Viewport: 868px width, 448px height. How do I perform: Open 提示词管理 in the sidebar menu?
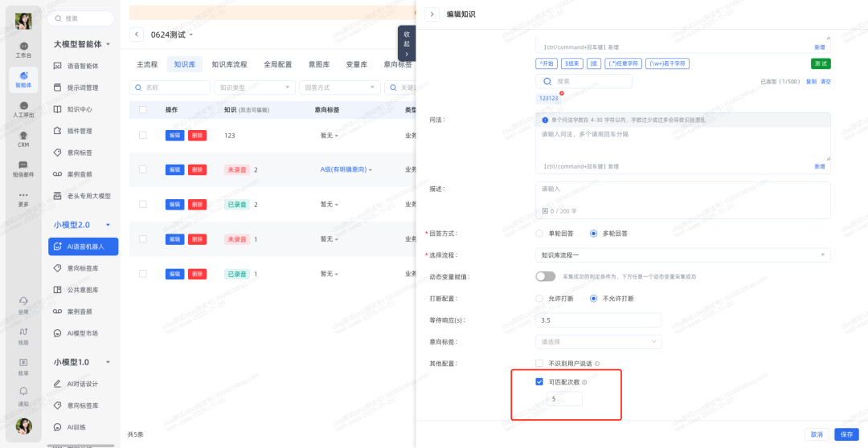(82, 88)
